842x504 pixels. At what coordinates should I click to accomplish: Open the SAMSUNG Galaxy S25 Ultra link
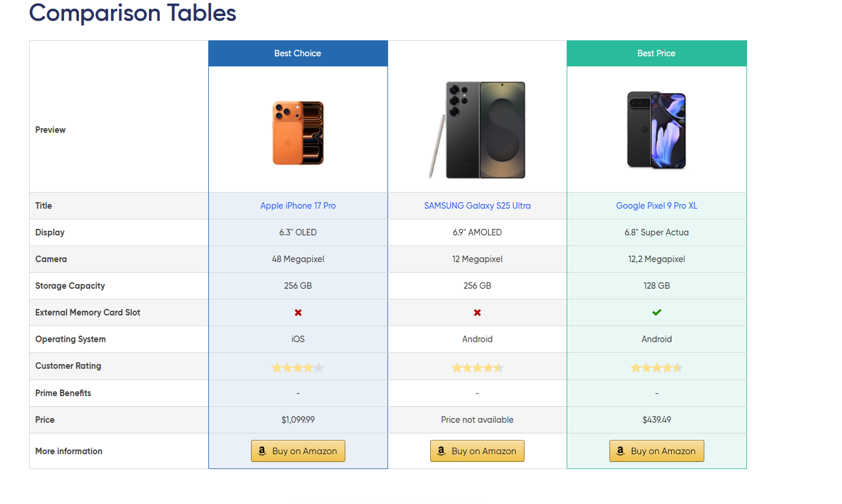[x=477, y=206]
